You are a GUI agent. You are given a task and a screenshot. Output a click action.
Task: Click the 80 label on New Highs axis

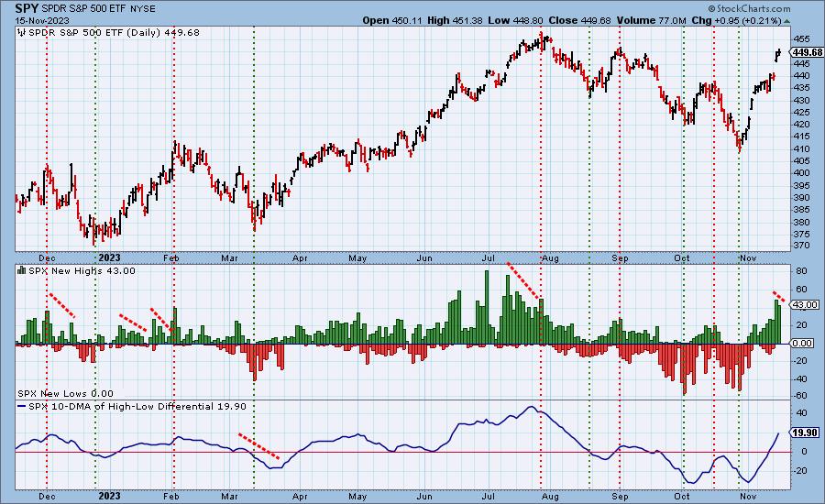[x=801, y=271]
